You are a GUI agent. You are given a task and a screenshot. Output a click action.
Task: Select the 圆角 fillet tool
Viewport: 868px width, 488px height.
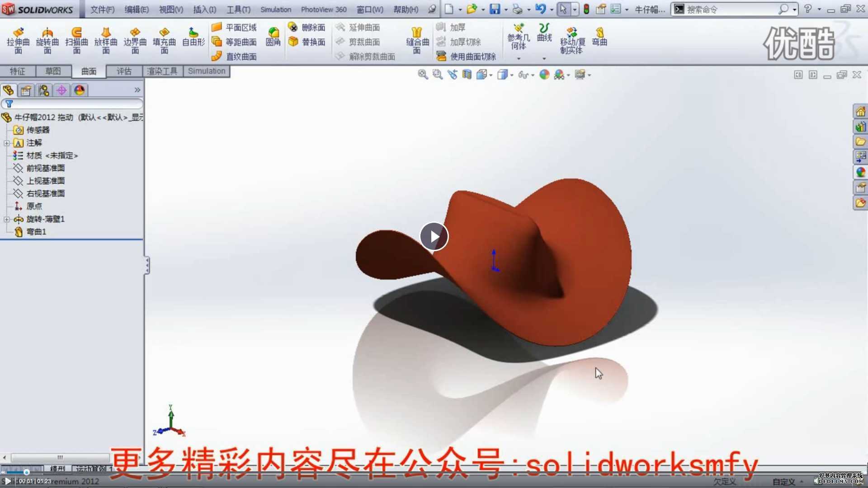pos(273,37)
